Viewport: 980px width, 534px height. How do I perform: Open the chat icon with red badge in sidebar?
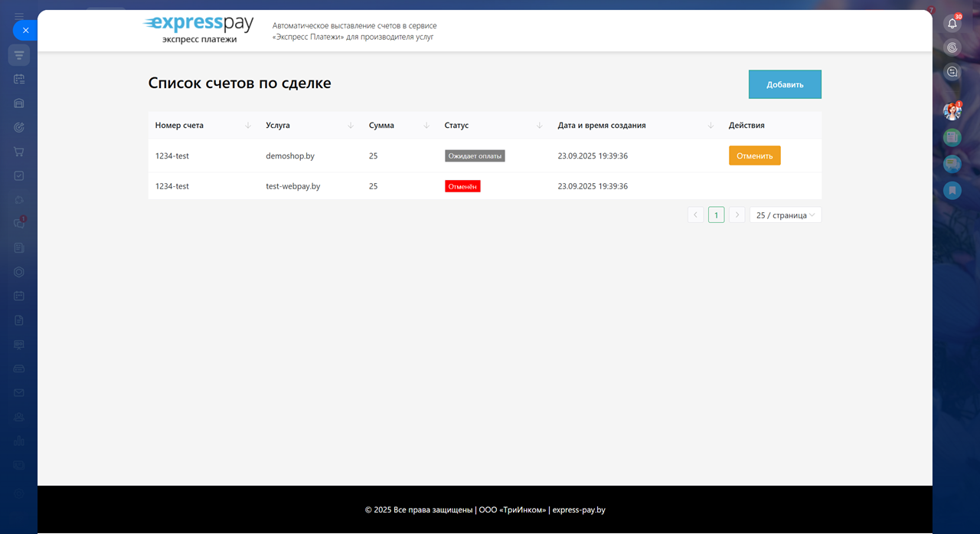(19, 224)
